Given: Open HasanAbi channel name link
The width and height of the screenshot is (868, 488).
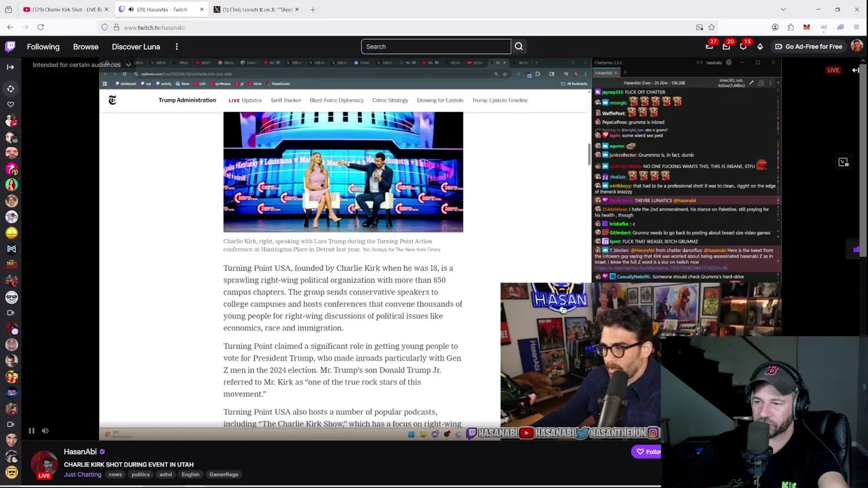Looking at the screenshot, I should tap(80, 451).
